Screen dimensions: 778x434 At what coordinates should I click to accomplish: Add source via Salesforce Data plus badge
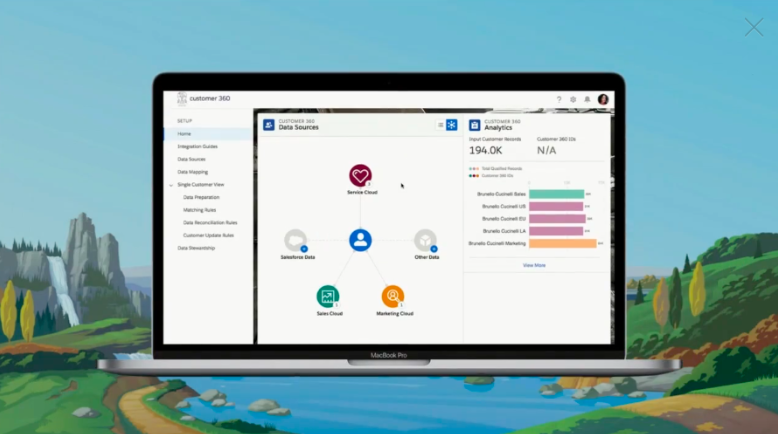(x=304, y=249)
